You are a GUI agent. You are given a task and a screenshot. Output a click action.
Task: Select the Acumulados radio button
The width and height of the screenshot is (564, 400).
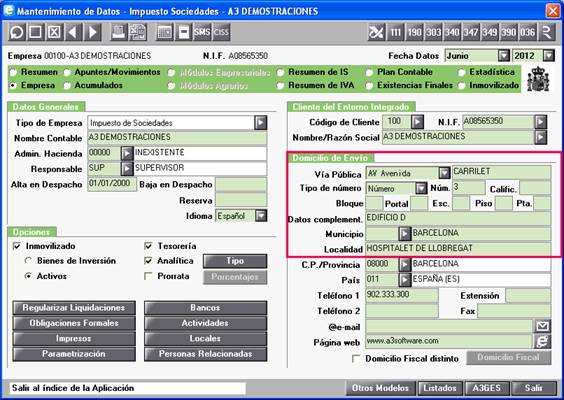[67, 86]
